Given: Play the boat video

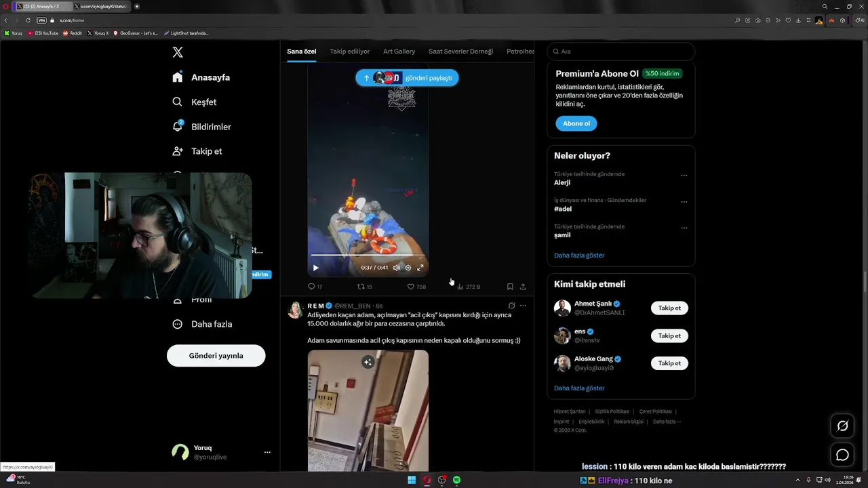Looking at the screenshot, I should (x=315, y=268).
